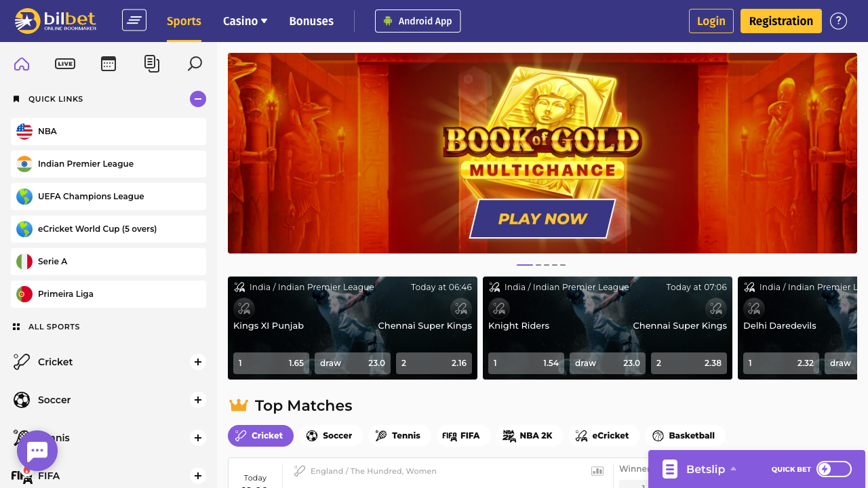
Task: Open the help question mark icon
Action: pyautogui.click(x=838, y=21)
